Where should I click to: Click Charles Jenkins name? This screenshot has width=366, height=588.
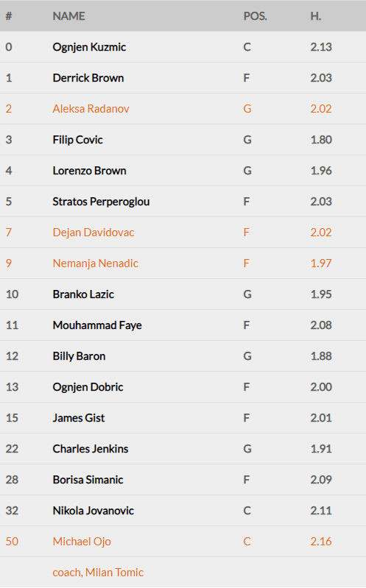pyautogui.click(x=91, y=449)
